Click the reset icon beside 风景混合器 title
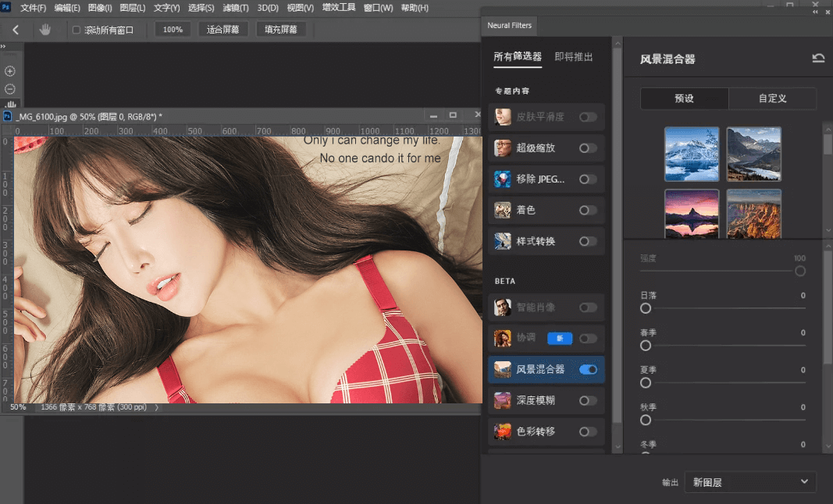The height and width of the screenshot is (504, 833). pos(818,57)
